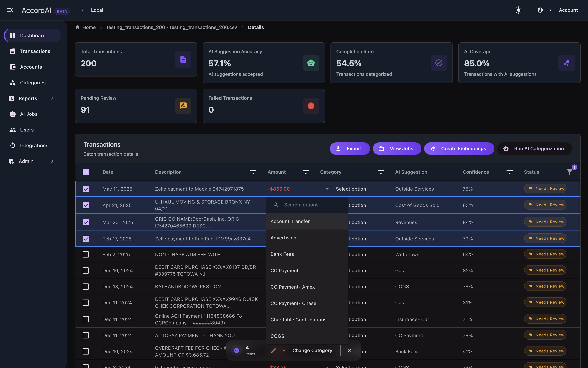Viewport: 588px width, 368px height.
Task: Check the NON-CHASE ATM FEE-WITH row checkbox
Action: [x=86, y=254]
